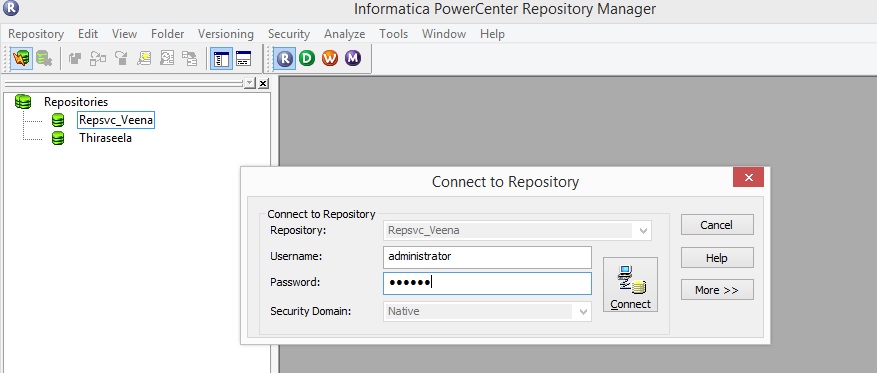
Task: Open the View menu
Action: [x=124, y=34]
